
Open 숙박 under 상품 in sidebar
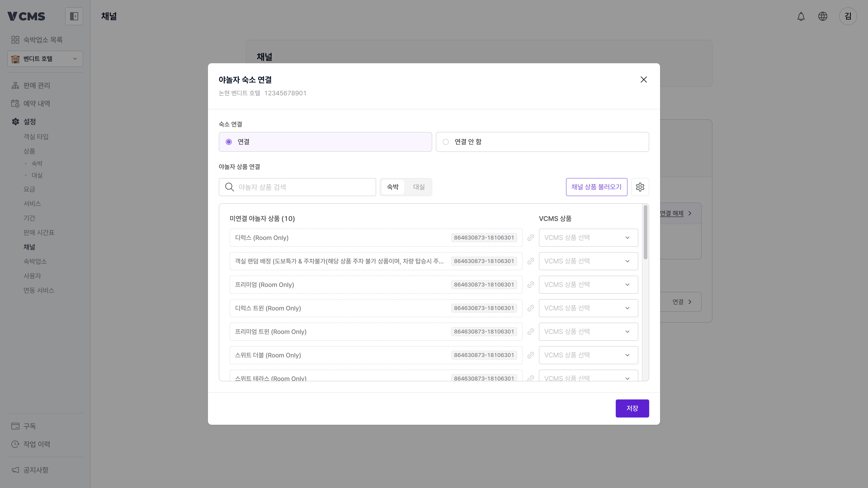(x=37, y=163)
